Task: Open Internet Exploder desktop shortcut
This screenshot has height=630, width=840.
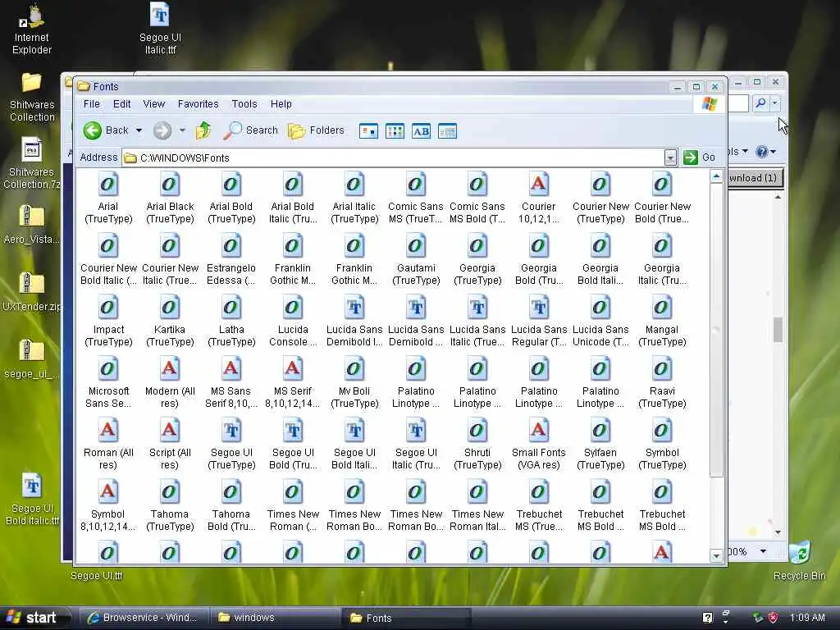Action: coord(32,30)
